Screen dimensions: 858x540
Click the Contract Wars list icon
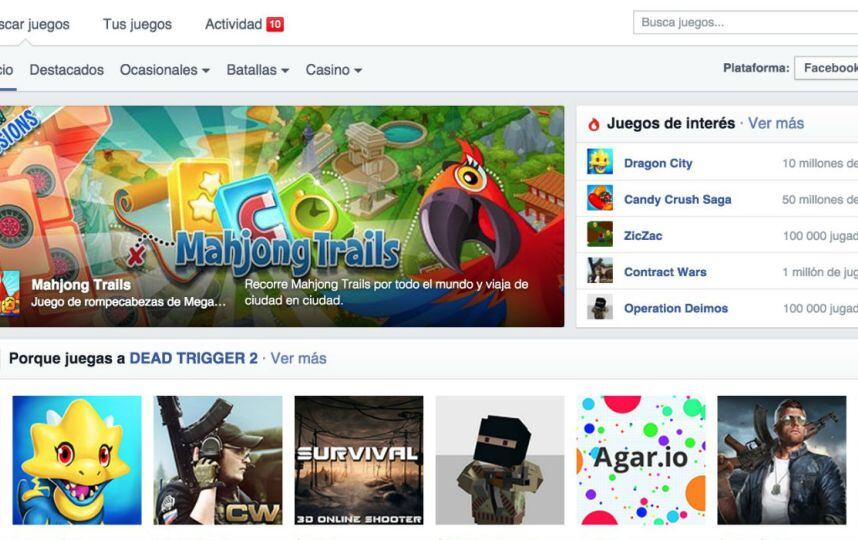tap(600, 271)
